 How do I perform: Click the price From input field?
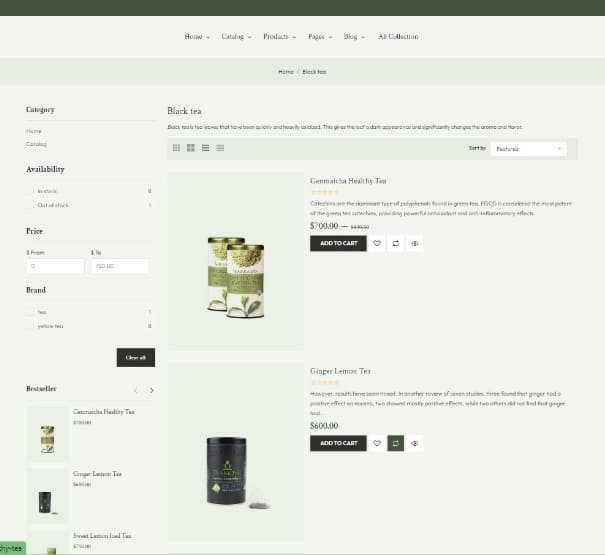pyautogui.click(x=55, y=267)
